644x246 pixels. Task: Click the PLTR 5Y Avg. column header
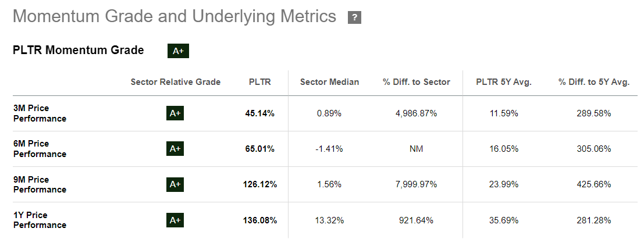click(x=504, y=82)
